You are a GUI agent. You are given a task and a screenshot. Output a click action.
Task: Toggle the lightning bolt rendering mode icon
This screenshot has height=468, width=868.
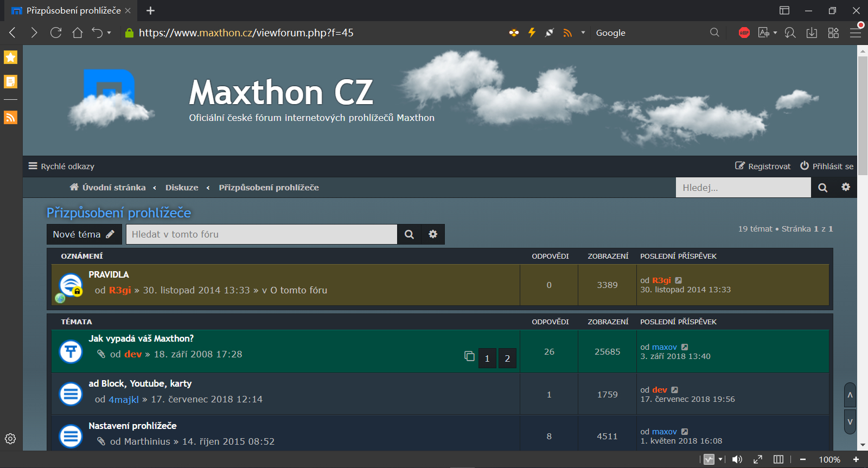pos(532,33)
